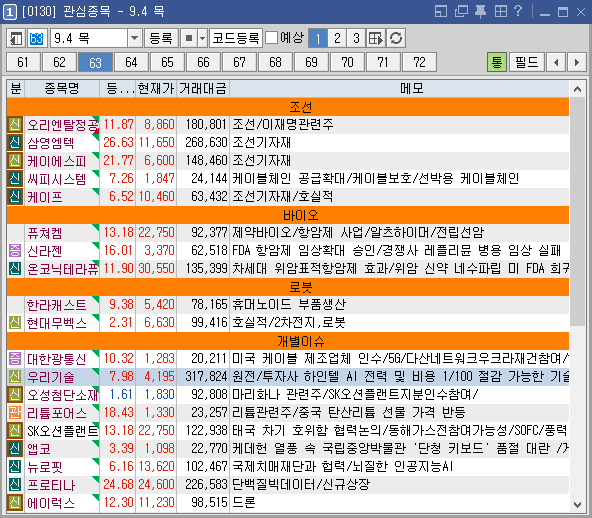The image size is (592, 518).
Task: Click 케이프 change rate 6.52
Action: (x=121, y=197)
